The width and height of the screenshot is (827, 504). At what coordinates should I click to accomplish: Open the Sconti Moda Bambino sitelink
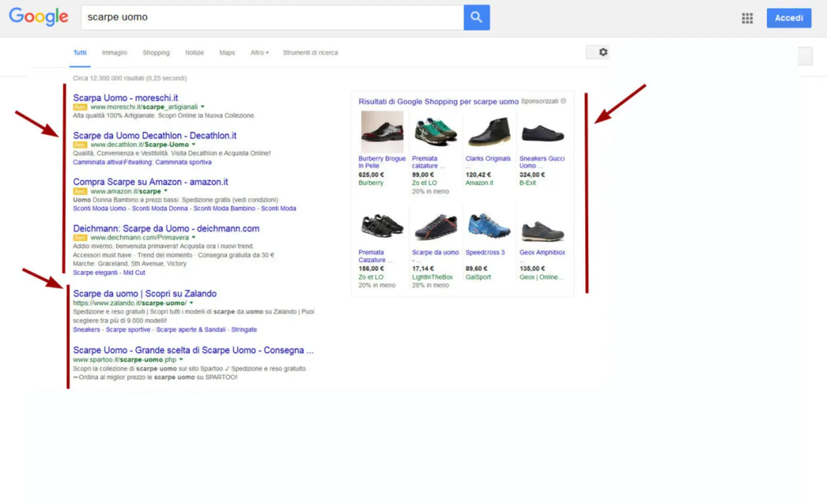coord(224,209)
